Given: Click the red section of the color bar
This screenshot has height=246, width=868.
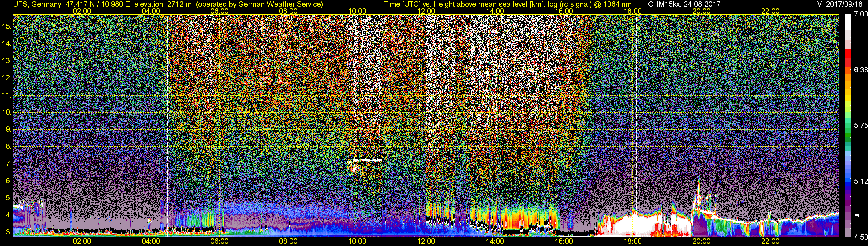Looking at the screenshot, I should pyautogui.click(x=848, y=57).
